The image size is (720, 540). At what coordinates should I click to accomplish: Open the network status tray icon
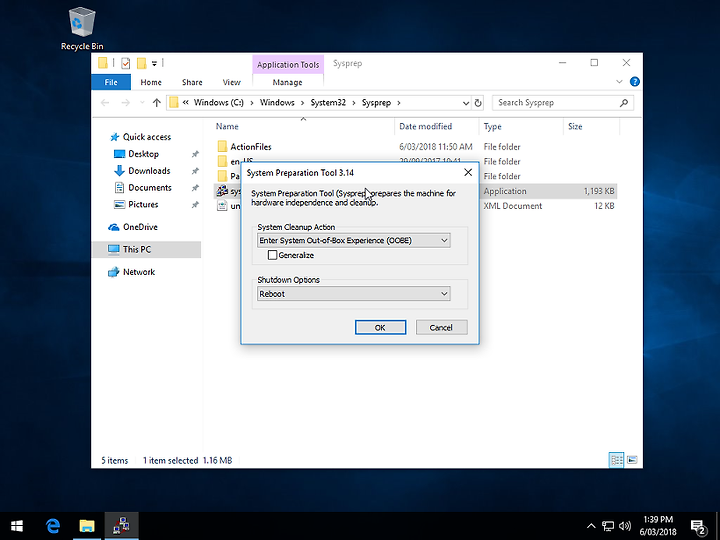(x=608, y=526)
